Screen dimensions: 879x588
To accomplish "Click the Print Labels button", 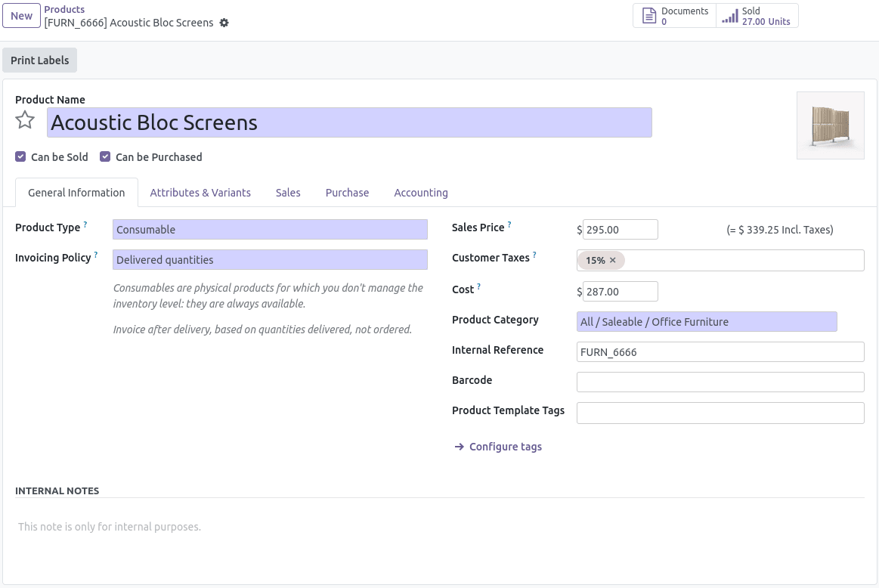I will (40, 60).
